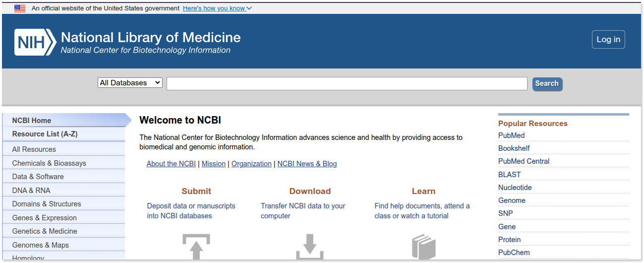
Task: Click the main search text field
Action: 347,84
